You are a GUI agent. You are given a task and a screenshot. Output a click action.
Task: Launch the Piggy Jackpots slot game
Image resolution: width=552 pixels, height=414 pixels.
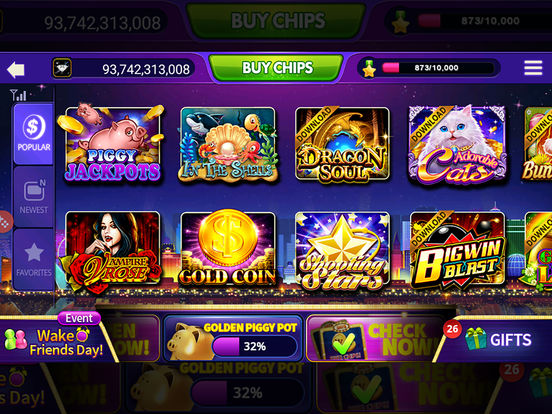coord(113,144)
